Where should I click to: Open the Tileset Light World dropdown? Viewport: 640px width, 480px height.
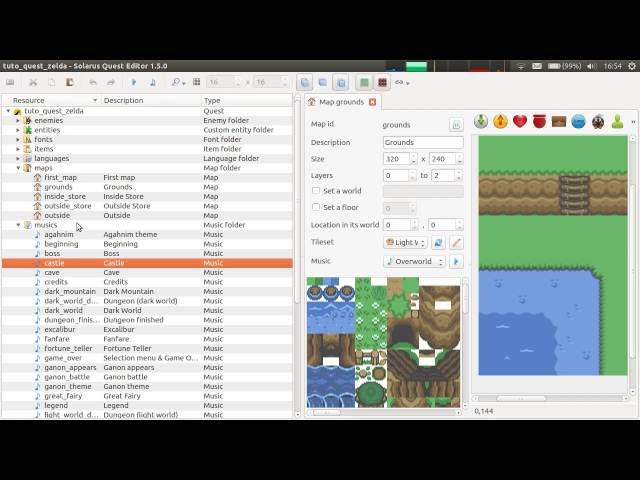click(x=405, y=242)
